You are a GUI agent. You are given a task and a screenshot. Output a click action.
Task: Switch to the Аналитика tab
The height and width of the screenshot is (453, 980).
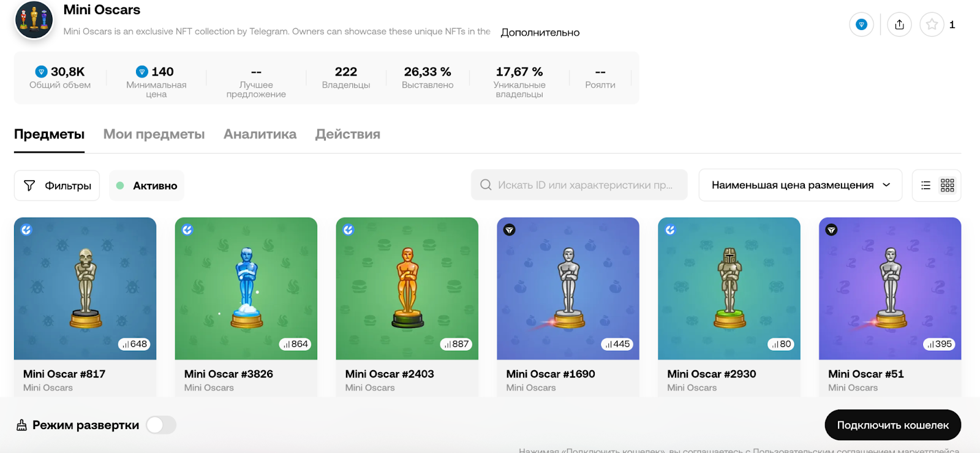tap(260, 134)
